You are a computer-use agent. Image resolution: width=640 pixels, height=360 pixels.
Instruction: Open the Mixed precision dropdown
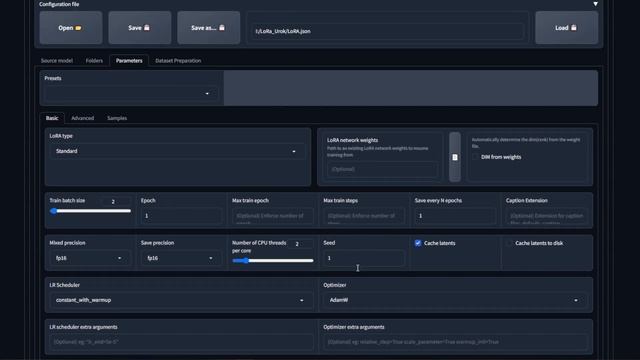click(90, 258)
